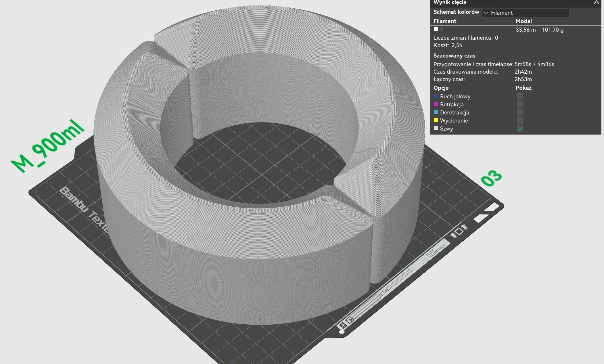Click the Wynik cięcia panel title
Image resolution: width=604 pixels, height=364 pixels.
pyautogui.click(x=450, y=3)
